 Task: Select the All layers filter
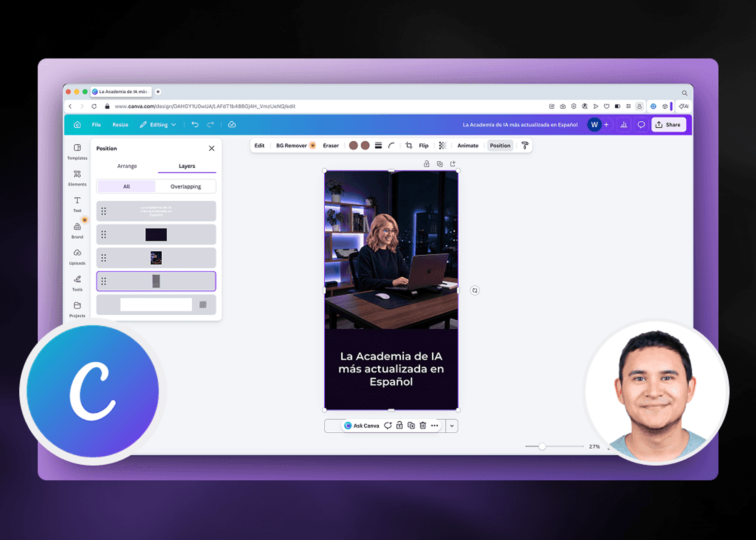pyautogui.click(x=126, y=186)
